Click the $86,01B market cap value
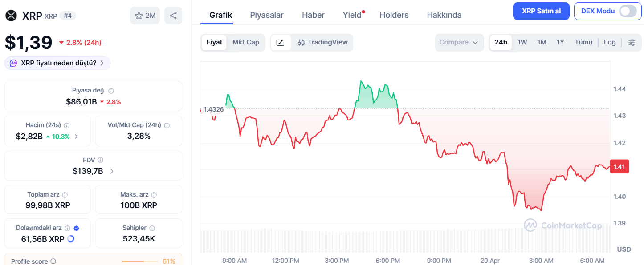This screenshot has height=265, width=644. click(x=82, y=102)
